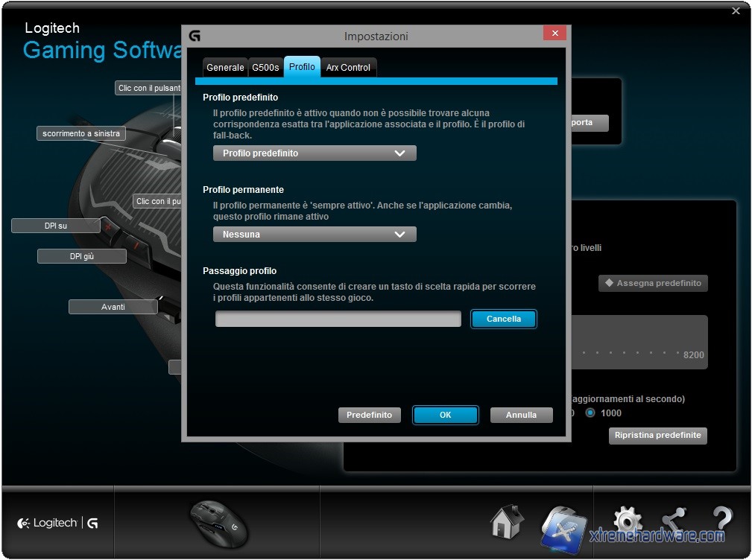Open the Profilo permanente dropdown showing Nessuna
The height and width of the screenshot is (560, 752).
coord(314,235)
